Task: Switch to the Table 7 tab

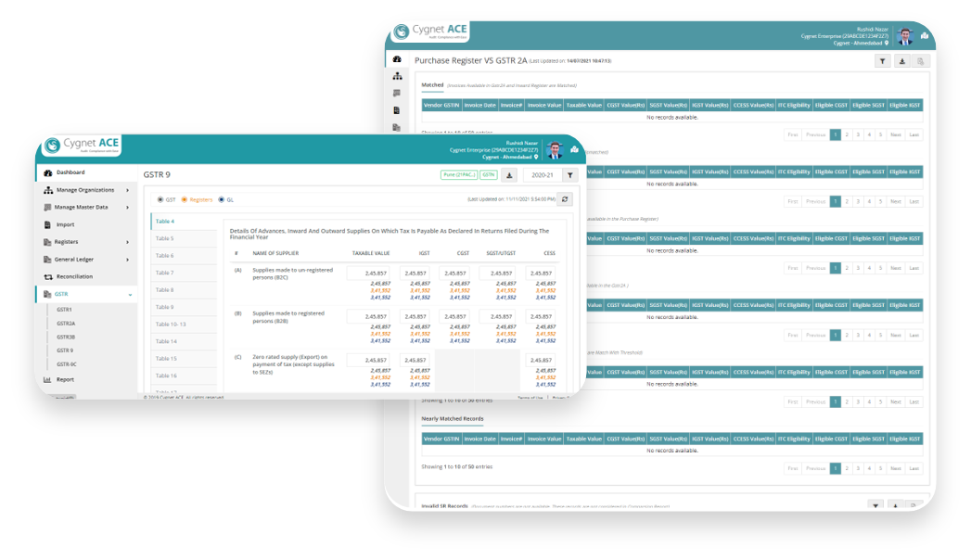Action: click(x=184, y=273)
